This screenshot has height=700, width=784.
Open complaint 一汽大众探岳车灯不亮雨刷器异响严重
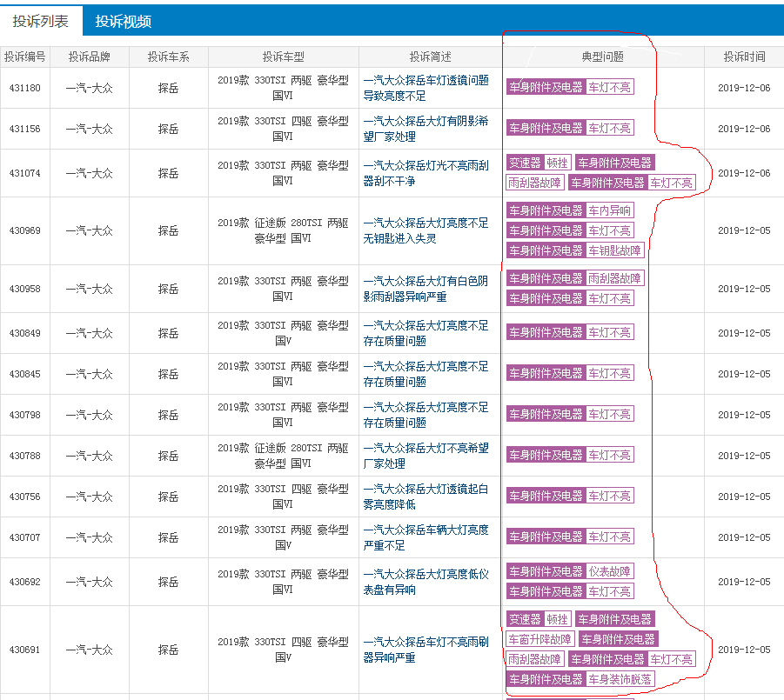[426, 650]
